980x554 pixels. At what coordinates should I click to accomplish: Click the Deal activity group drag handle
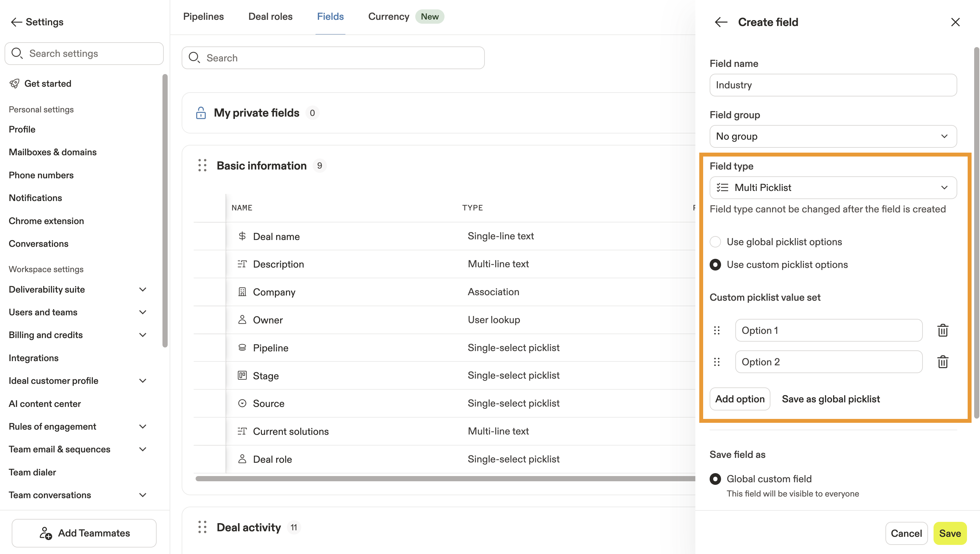(202, 527)
